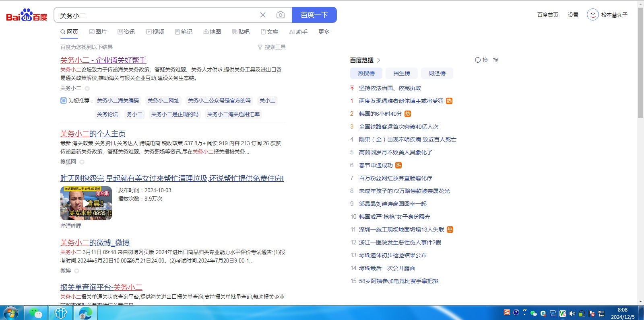This screenshot has width=644, height=320.
Task: Switch to the 资讯 tab
Action: [x=126, y=32]
